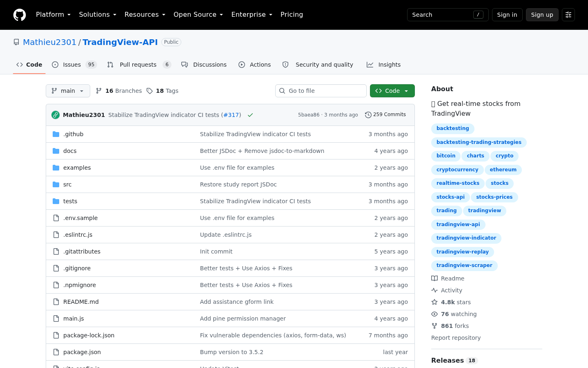Open the tests folder
This screenshot has height=368, width=588.
point(70,201)
